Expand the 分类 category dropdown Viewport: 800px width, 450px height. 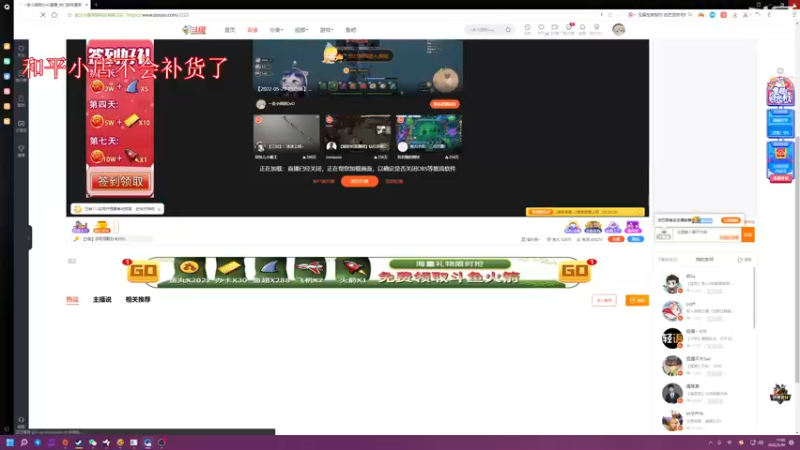(x=276, y=30)
